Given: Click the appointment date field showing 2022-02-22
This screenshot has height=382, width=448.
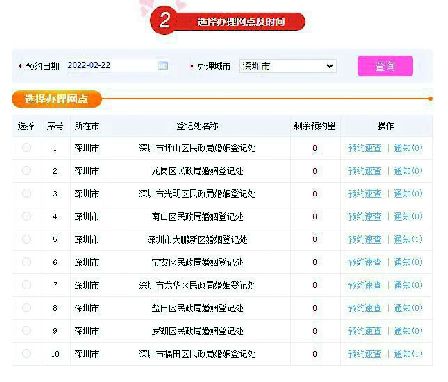Looking at the screenshot, I should tap(112, 65).
